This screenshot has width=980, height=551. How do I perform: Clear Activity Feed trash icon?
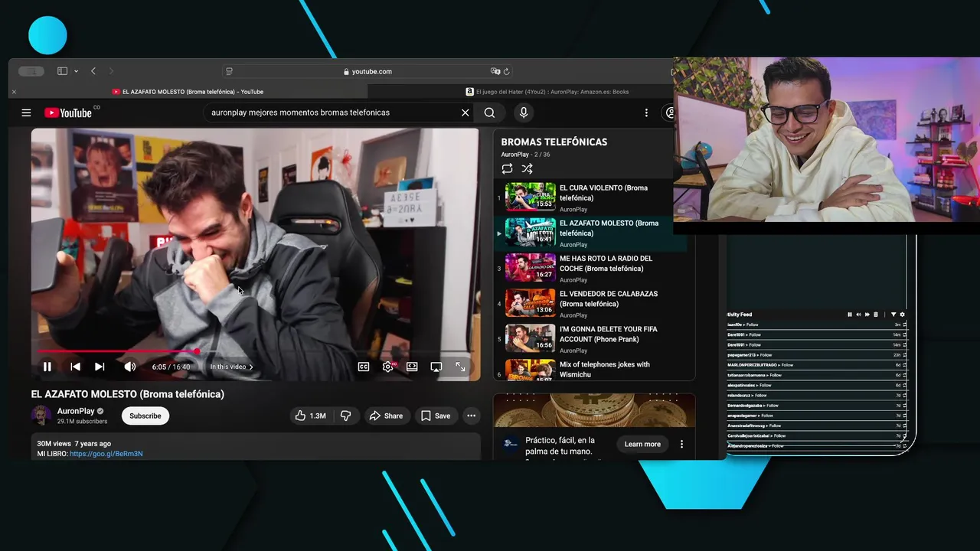(876, 315)
